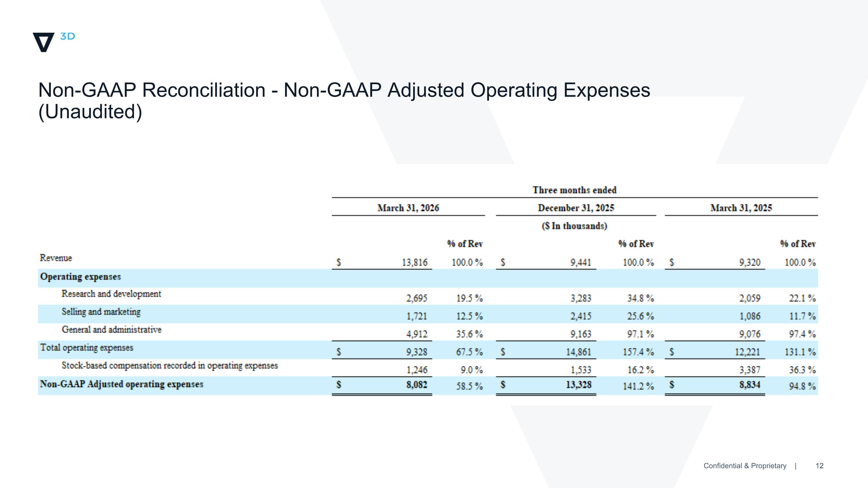Image resolution: width=868 pixels, height=488 pixels.
Task: Select the slide title heading text
Action: tap(344, 101)
